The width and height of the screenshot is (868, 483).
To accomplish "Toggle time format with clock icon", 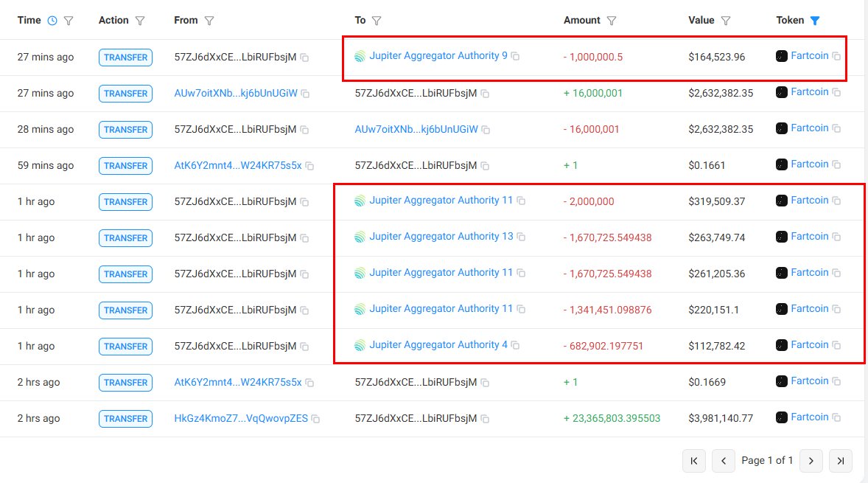I will click(52, 21).
